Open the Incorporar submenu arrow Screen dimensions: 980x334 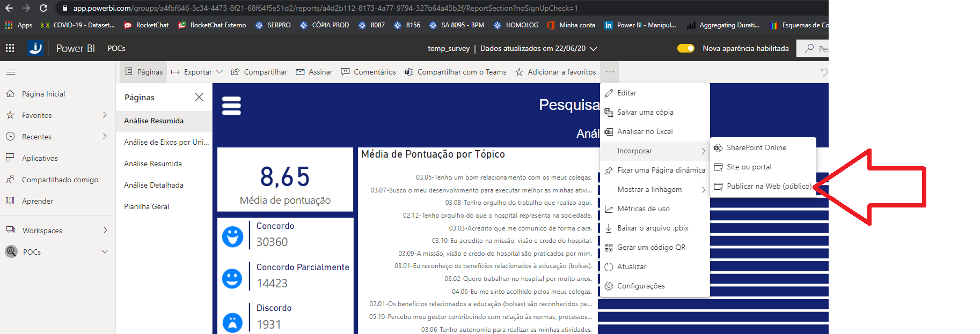[x=703, y=151]
